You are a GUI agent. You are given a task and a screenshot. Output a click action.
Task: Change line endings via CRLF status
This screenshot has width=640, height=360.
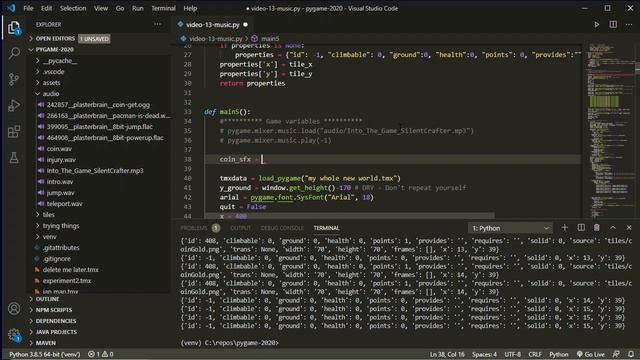pyautogui.click(x=535, y=354)
